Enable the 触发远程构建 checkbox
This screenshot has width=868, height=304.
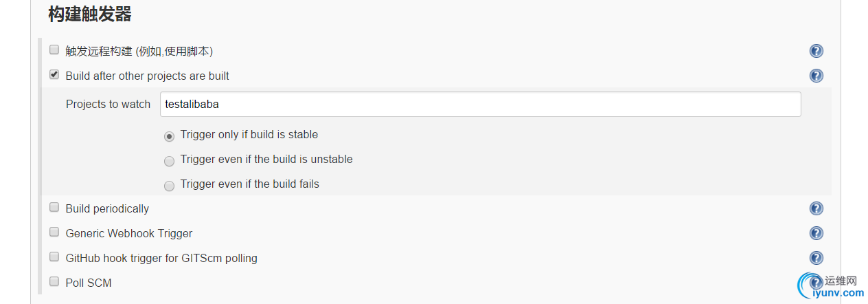[54, 50]
